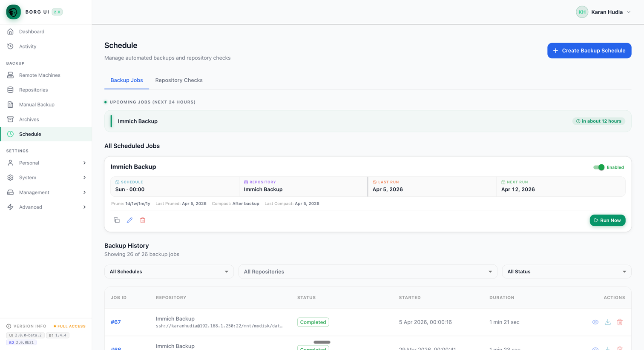644x350 pixels.
Task: Click Create Backup Schedule button
Action: point(589,51)
